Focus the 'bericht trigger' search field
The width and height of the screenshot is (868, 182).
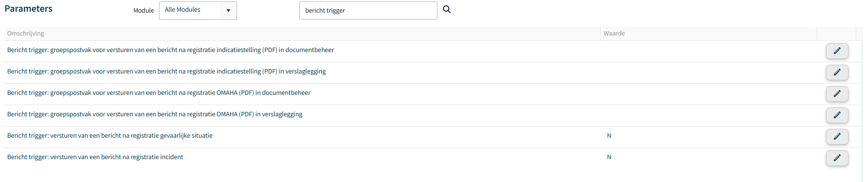[x=368, y=10]
